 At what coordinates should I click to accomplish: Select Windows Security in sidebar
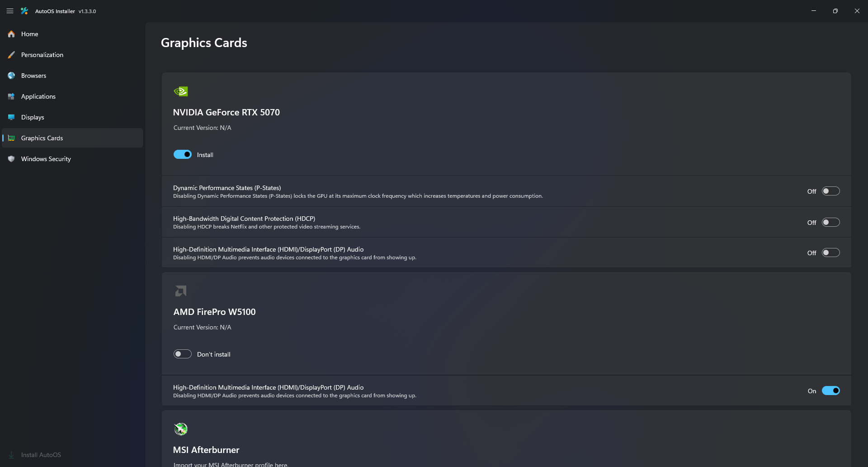click(x=72, y=159)
